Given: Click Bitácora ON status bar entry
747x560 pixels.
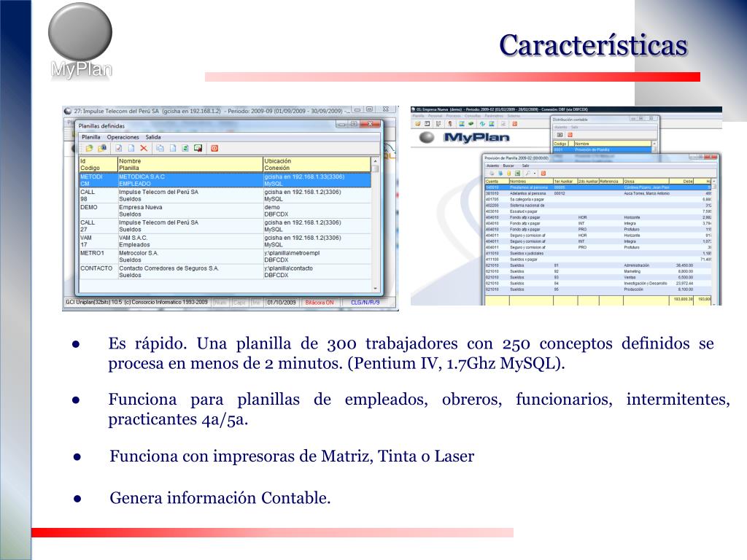Looking at the screenshot, I should [x=320, y=303].
